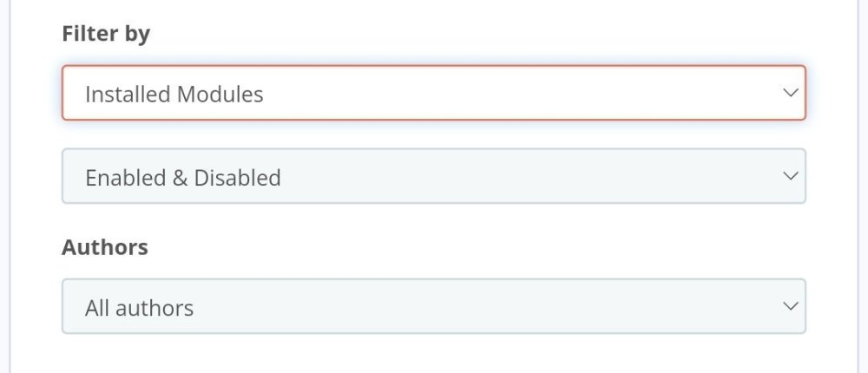Click the chevron arrow on Installed Modules
Viewport: 868px width, 373px height.
point(789,92)
